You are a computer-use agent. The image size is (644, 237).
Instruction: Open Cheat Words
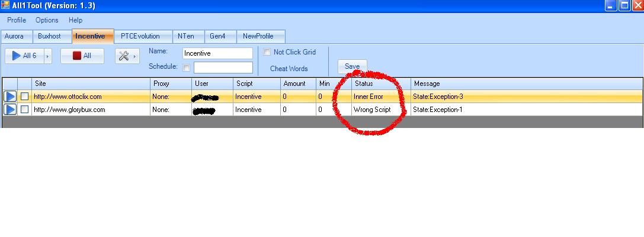289,69
